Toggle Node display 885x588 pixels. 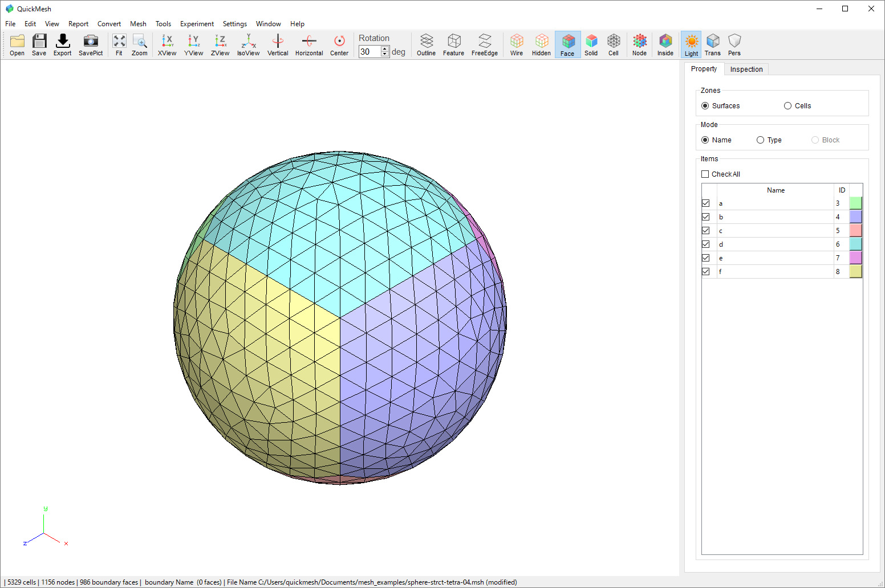tap(640, 44)
